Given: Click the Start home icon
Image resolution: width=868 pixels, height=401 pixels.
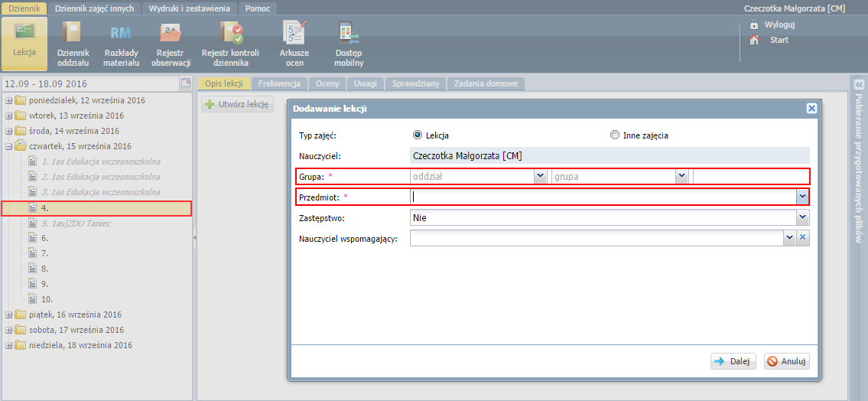Looking at the screenshot, I should tap(753, 40).
